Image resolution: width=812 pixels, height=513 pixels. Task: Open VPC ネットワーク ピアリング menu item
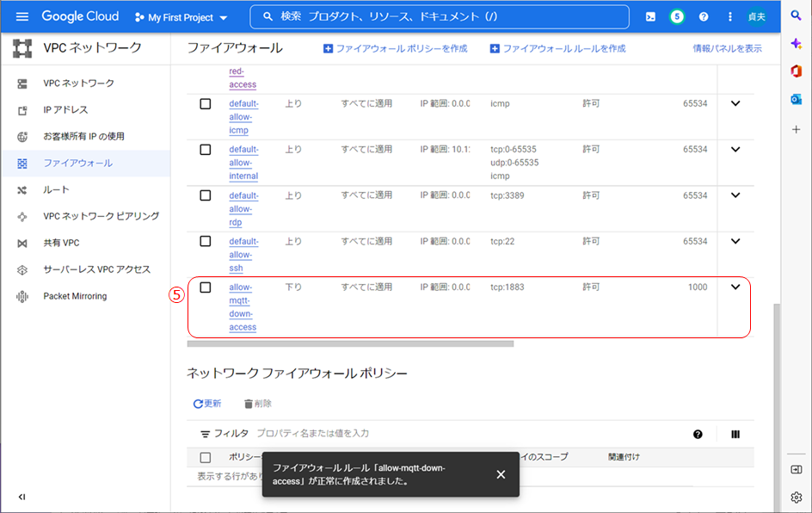point(101,216)
